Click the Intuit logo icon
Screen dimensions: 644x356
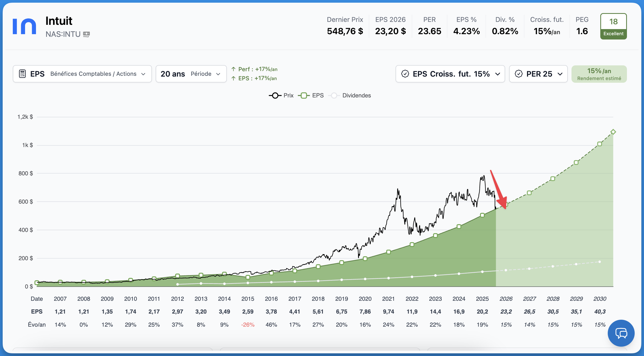pyautogui.click(x=24, y=26)
